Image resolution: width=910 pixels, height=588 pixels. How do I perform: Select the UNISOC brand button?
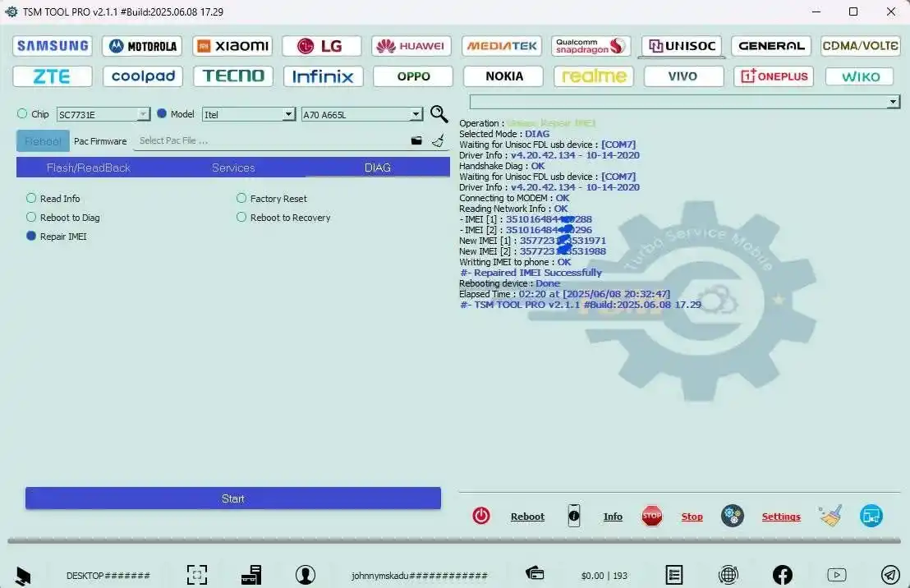point(682,46)
